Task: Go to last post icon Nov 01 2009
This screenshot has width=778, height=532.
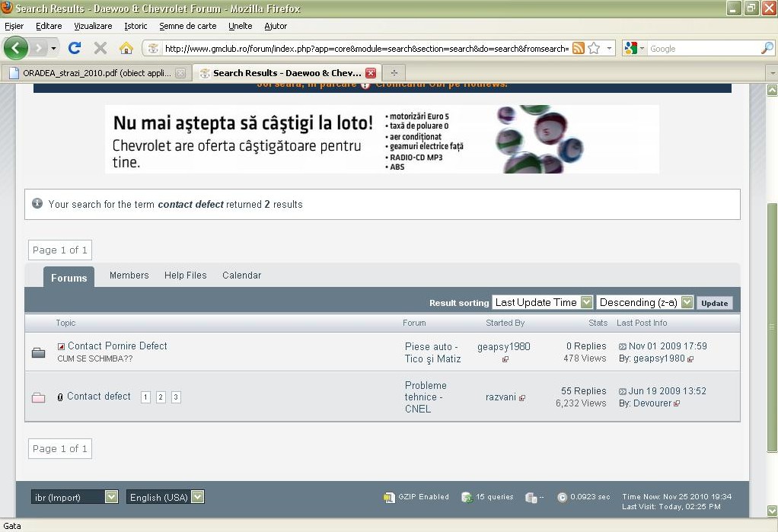Action: [x=623, y=346]
